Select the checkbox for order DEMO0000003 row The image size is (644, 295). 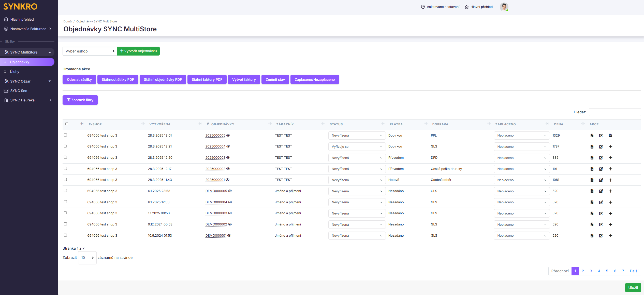click(65, 213)
